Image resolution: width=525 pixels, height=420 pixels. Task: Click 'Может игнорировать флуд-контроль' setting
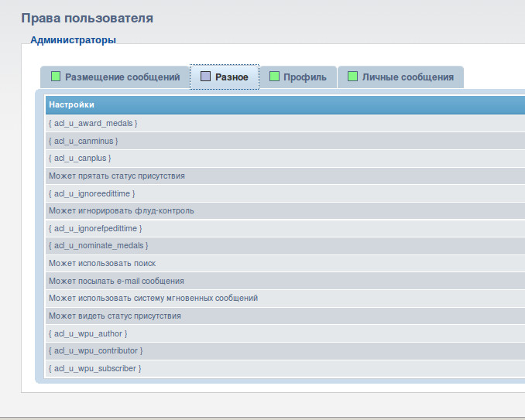(122, 210)
